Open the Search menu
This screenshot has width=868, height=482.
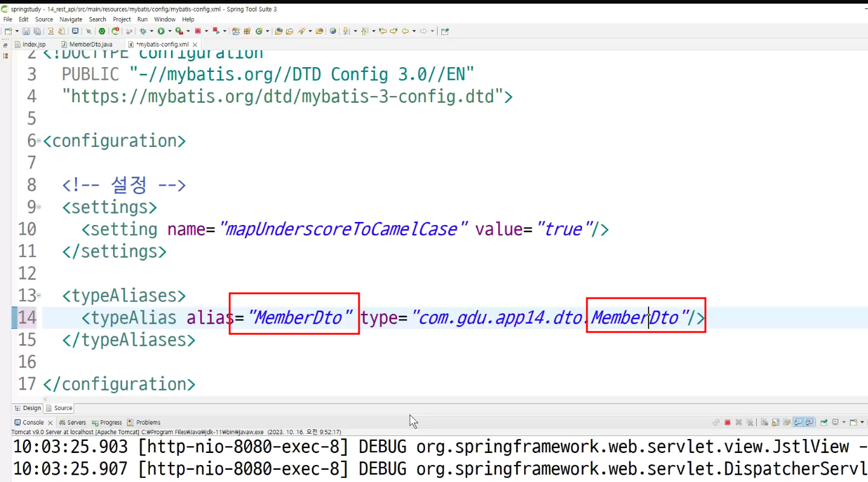[97, 19]
